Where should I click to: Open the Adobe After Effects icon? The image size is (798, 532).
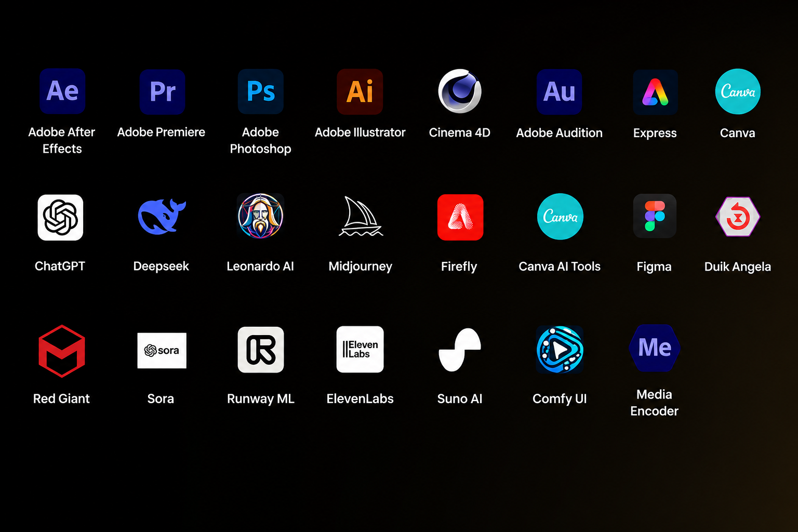pos(62,91)
